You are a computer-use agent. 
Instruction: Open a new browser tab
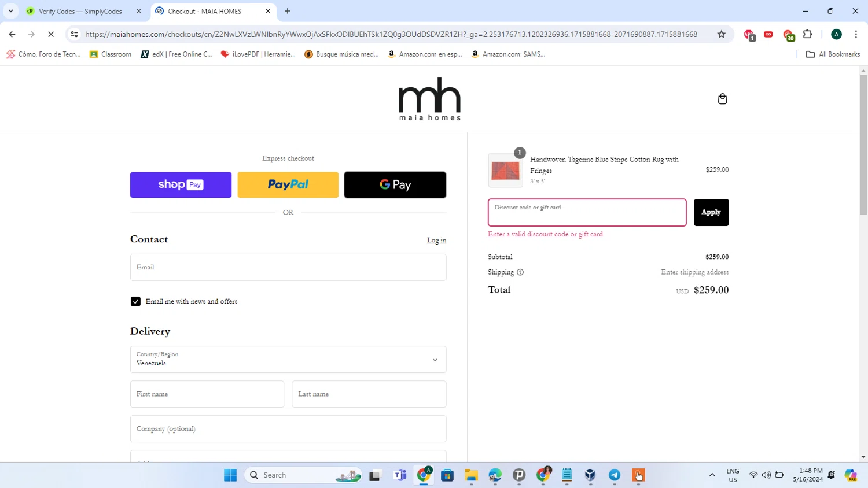tap(288, 11)
